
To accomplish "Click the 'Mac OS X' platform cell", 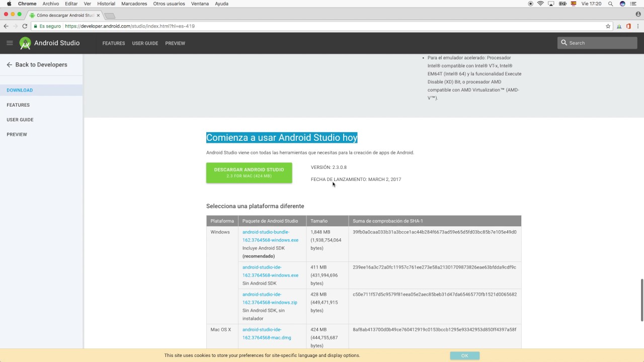I will click(221, 329).
